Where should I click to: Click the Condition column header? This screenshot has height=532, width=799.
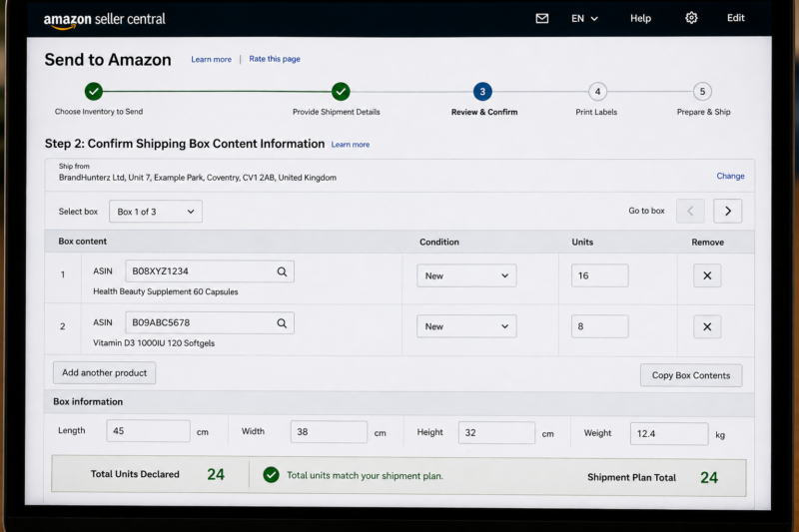pyautogui.click(x=439, y=242)
